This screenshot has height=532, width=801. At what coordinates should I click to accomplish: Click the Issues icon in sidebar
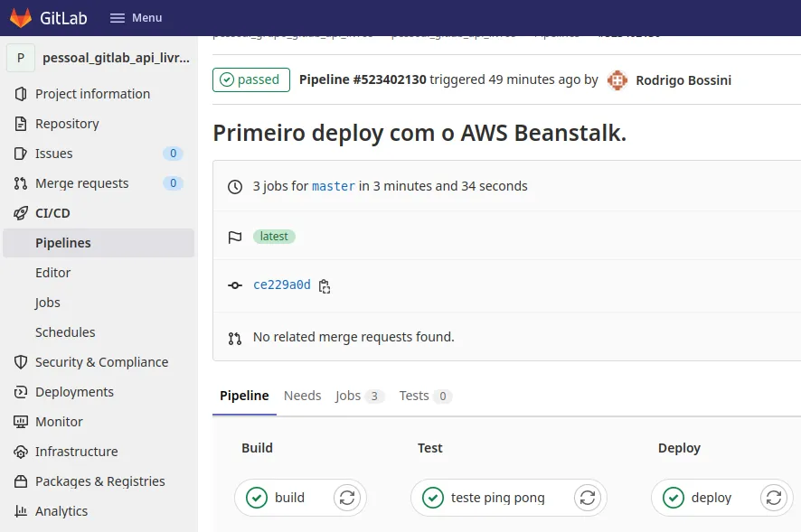tap(21, 154)
